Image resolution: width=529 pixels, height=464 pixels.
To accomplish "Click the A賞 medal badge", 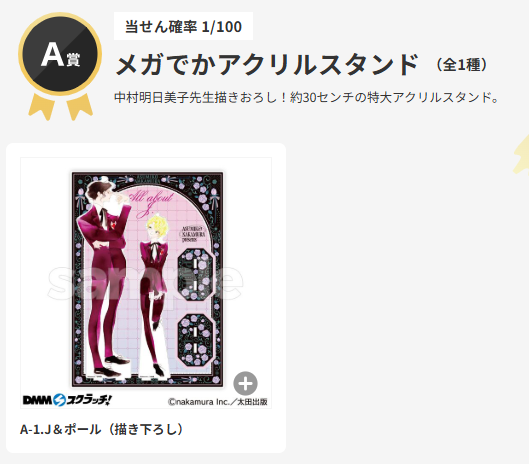I will click(60, 54).
